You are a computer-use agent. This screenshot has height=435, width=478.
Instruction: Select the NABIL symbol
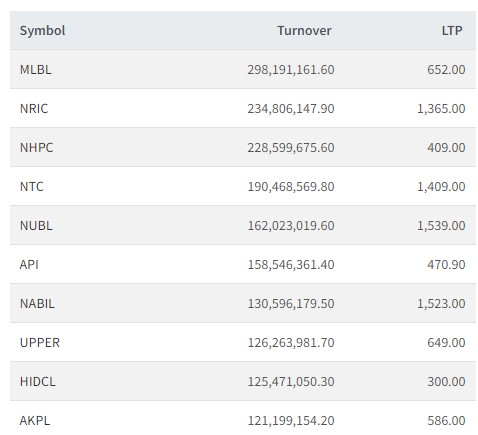tap(37, 304)
